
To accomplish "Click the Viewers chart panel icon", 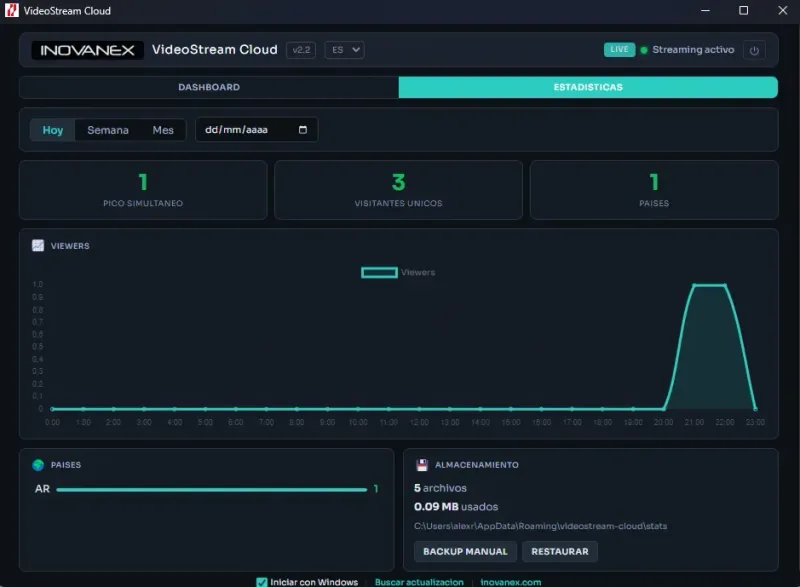I will pos(38,245).
